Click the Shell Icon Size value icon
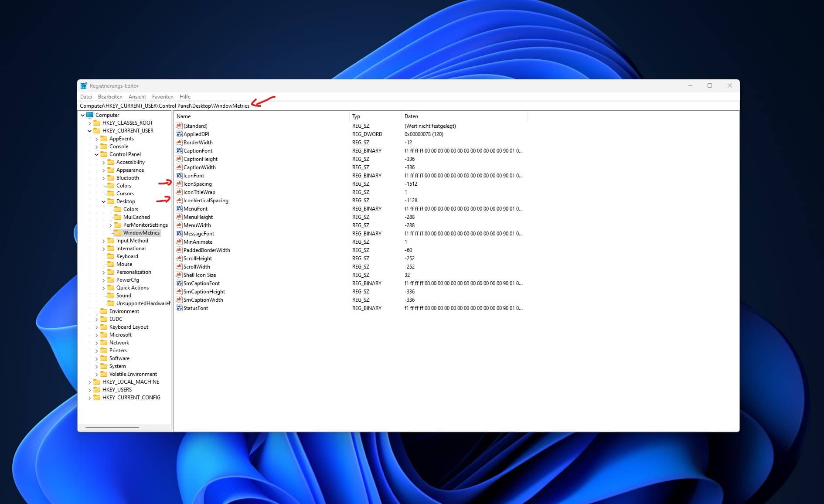The image size is (824, 504). (x=179, y=275)
